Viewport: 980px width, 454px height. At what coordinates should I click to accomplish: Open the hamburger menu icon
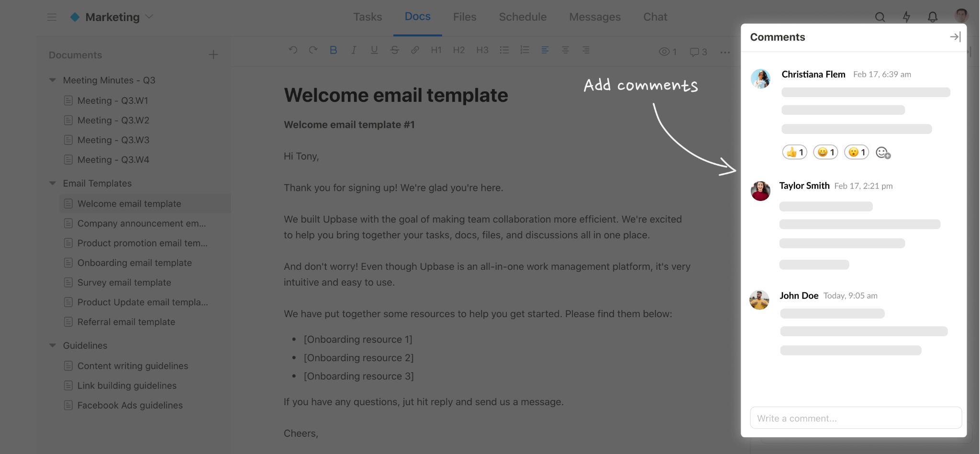52,17
